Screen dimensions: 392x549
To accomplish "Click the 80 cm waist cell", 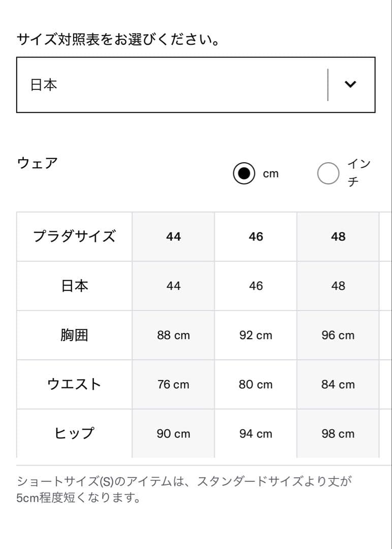I will point(256,384).
